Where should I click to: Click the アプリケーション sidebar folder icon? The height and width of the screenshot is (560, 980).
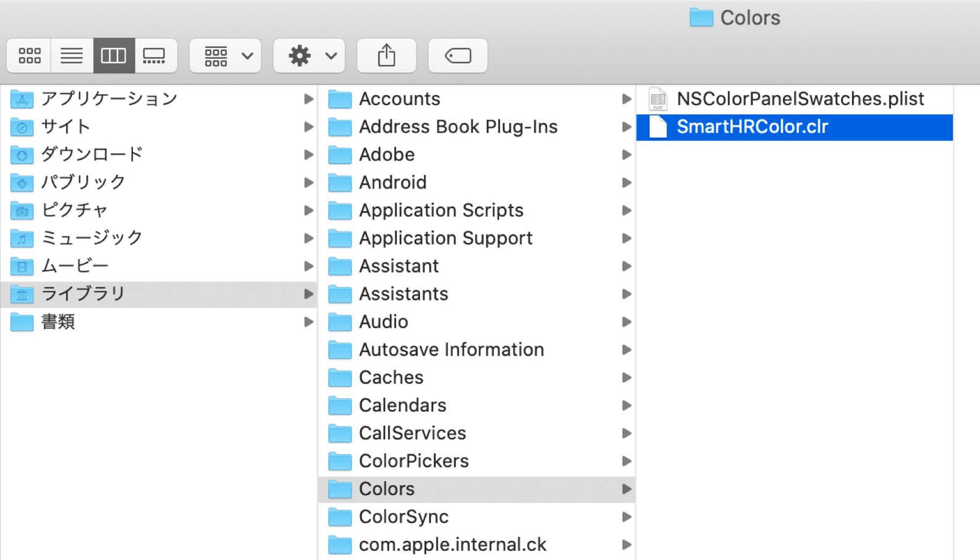click(x=22, y=98)
